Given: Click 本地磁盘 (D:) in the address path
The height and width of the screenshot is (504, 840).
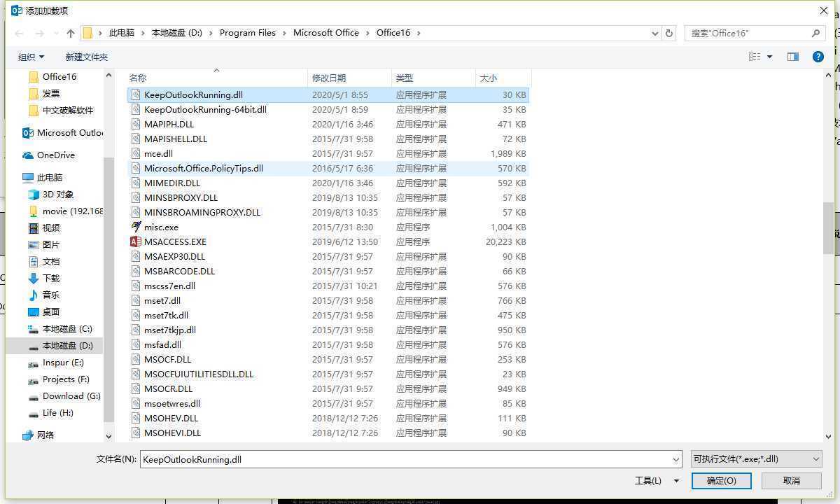Looking at the screenshot, I should [176, 33].
